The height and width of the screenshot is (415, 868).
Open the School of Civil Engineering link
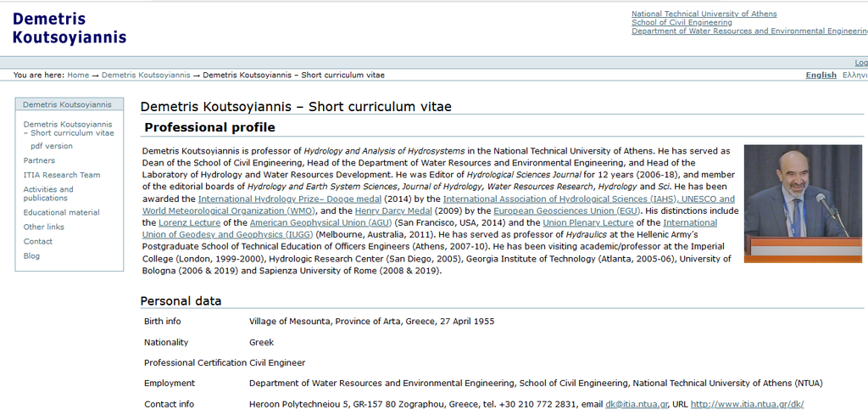[682, 23]
